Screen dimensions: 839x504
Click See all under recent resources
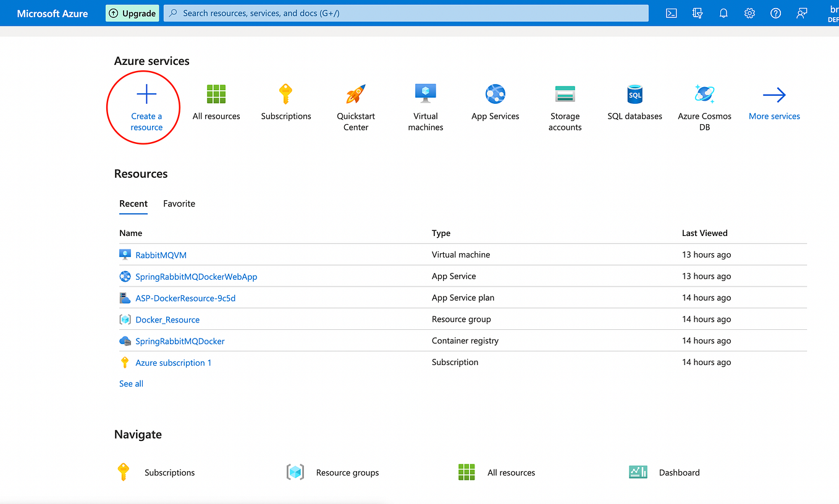pyautogui.click(x=130, y=383)
